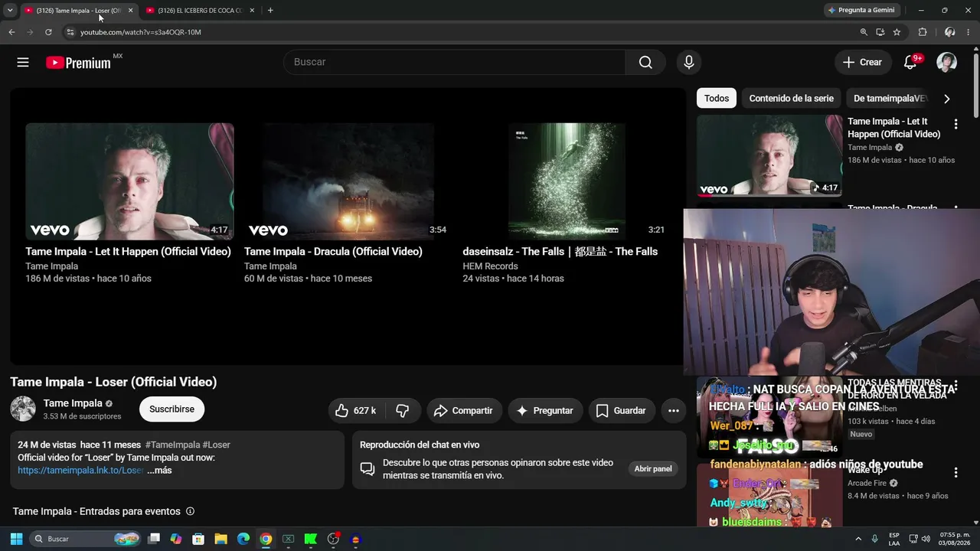Open the notifications bell
This screenshot has height=551, width=980.
(910, 63)
